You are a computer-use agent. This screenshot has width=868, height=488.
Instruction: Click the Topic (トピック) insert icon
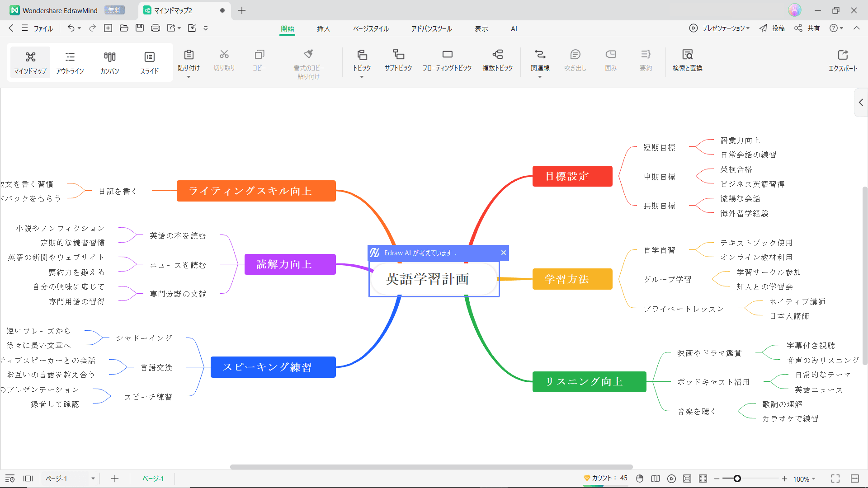362,55
